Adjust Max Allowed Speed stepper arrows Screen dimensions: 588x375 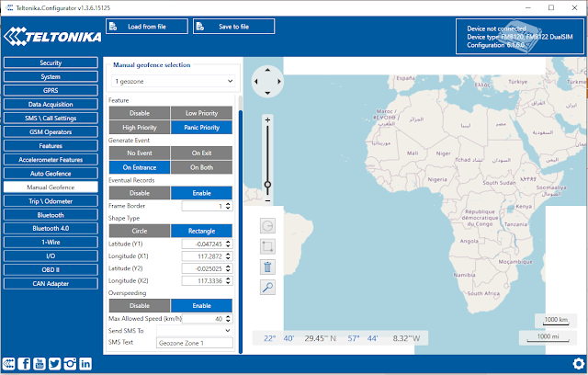click(228, 319)
